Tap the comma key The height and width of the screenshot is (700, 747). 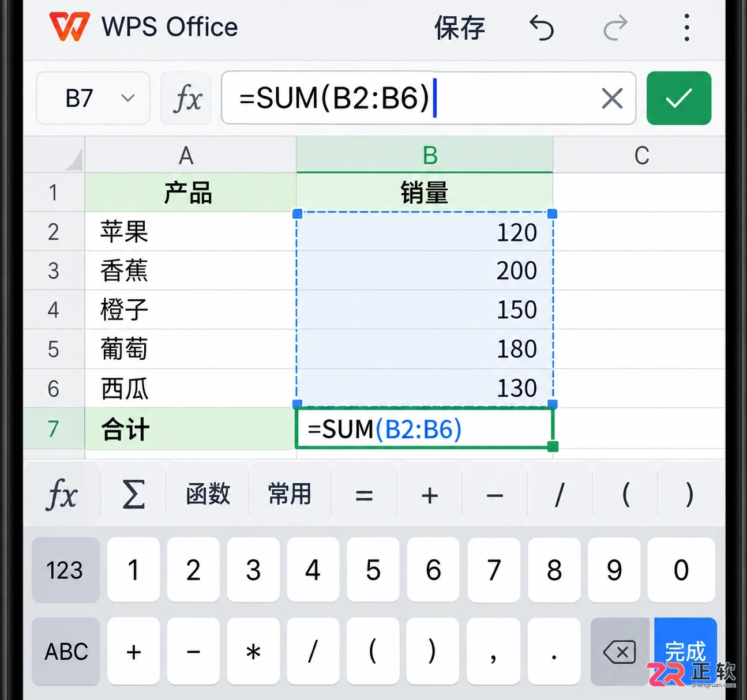coord(494,652)
